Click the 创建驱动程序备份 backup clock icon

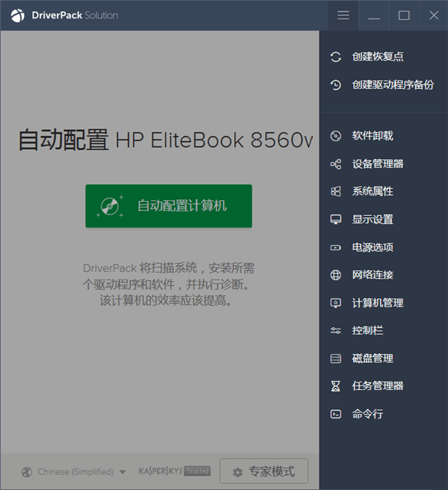pos(335,85)
